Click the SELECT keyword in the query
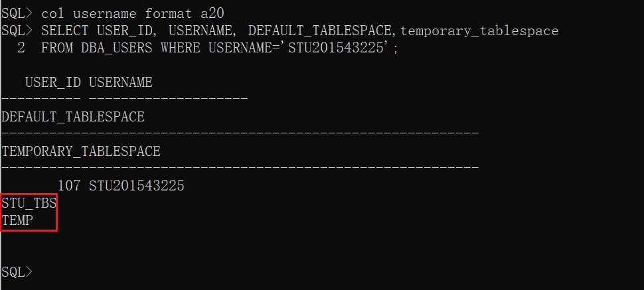The image size is (644, 290). (x=65, y=31)
